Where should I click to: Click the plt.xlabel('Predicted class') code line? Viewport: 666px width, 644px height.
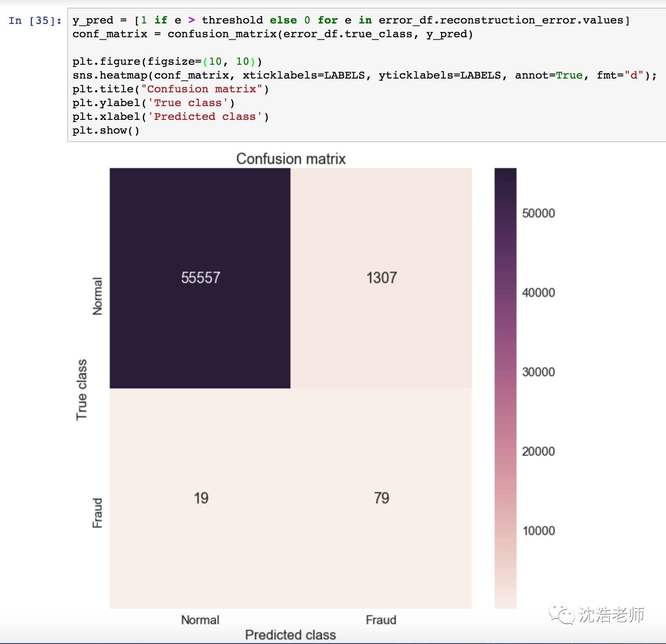click(171, 117)
